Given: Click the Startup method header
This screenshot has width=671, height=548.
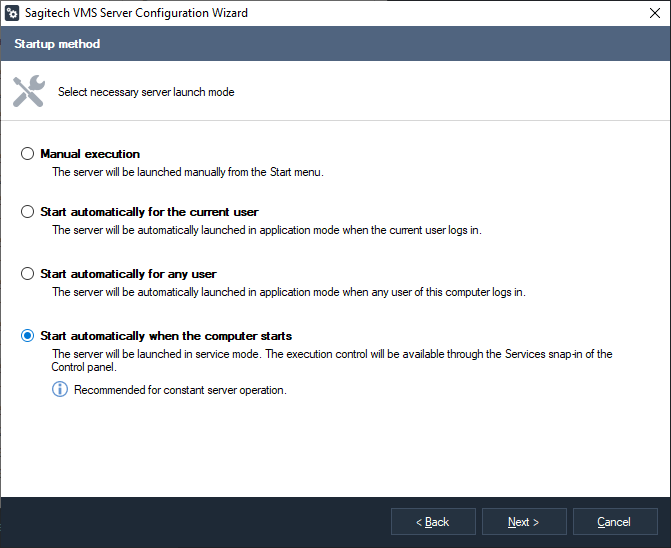Looking at the screenshot, I should (57, 44).
